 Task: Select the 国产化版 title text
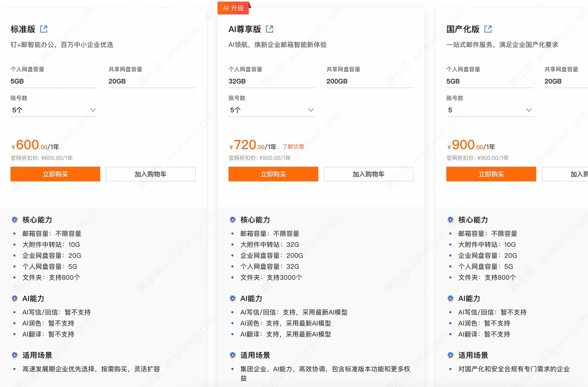(x=463, y=29)
